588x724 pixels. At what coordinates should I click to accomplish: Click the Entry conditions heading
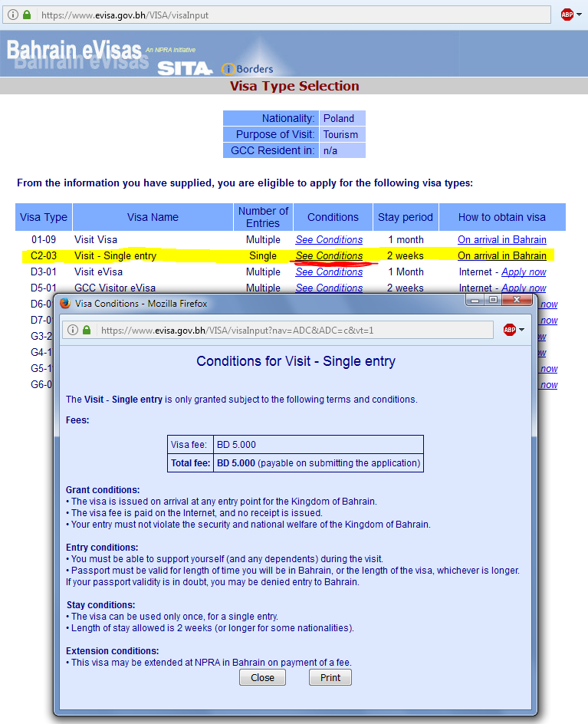[x=102, y=547]
